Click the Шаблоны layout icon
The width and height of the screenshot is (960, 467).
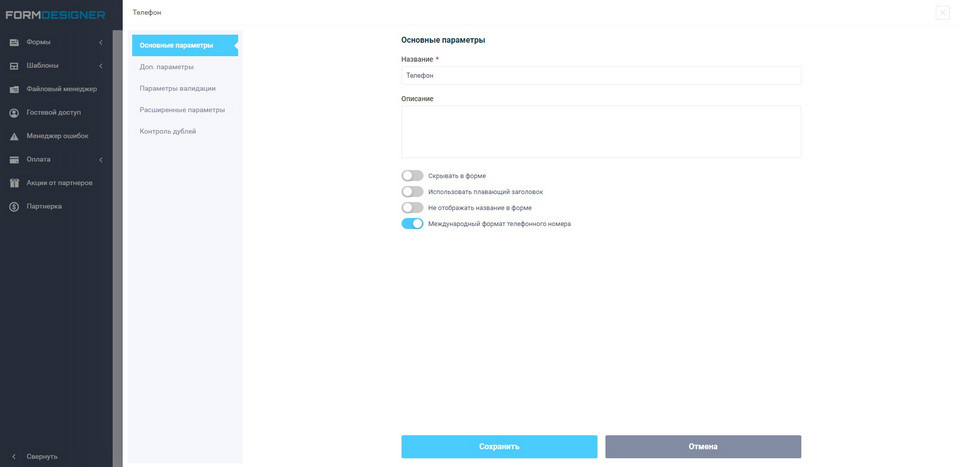(14, 66)
